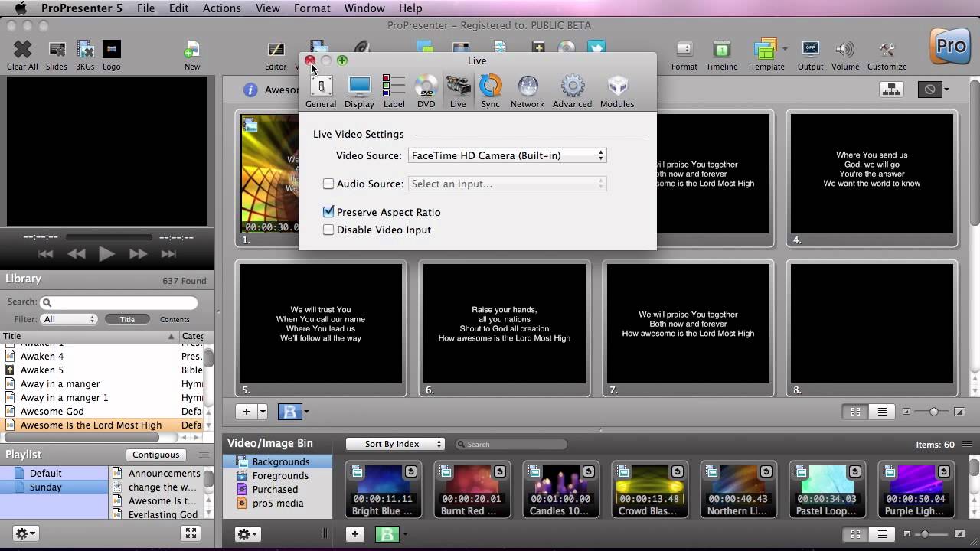Viewport: 980px width, 551px height.
Task: Open the slide background B dropdown
Action: point(306,412)
